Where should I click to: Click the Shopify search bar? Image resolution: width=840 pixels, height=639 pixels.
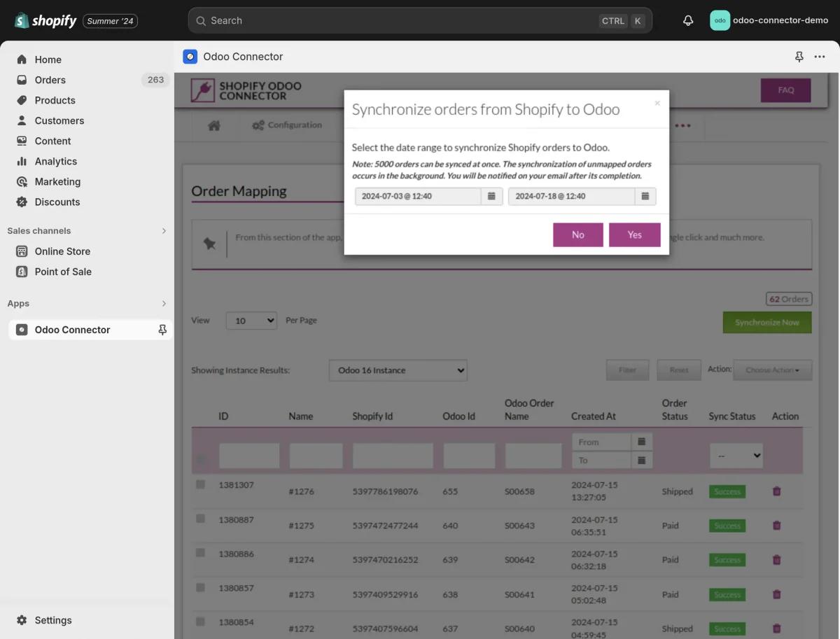click(420, 20)
